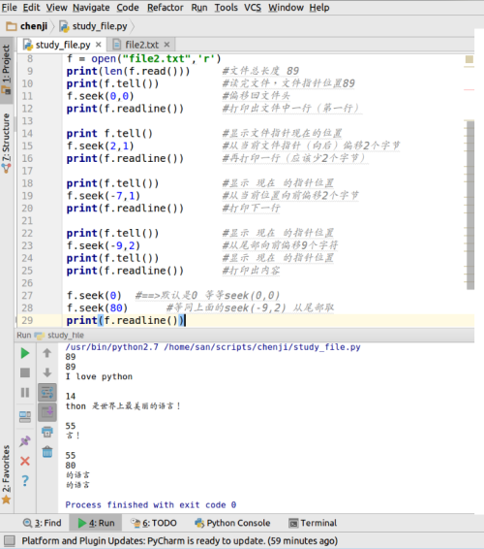Close run tab with the red X icon

[x=25, y=461]
